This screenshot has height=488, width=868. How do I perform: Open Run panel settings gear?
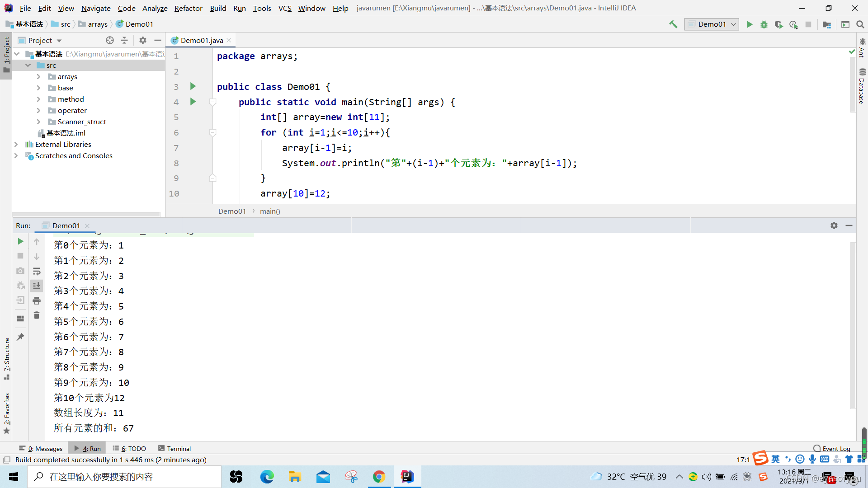pyautogui.click(x=834, y=225)
